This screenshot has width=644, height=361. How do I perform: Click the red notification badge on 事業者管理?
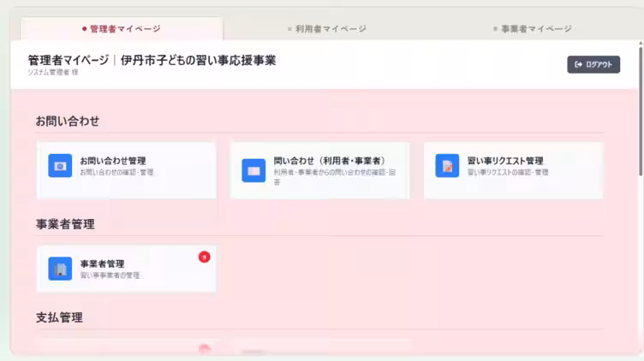(x=204, y=257)
